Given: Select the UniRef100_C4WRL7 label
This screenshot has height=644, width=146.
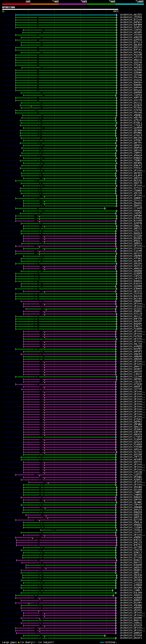Looking at the screenshot, I should pyautogui.click(x=131, y=590).
